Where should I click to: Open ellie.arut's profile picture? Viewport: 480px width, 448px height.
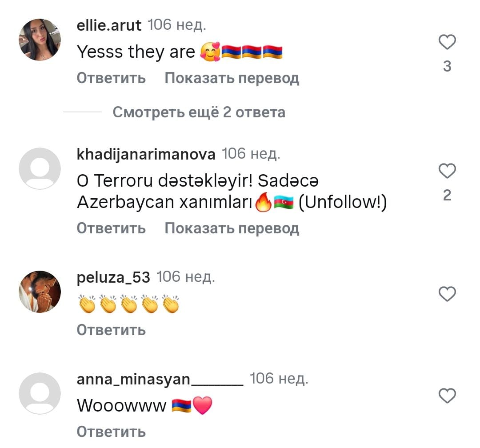point(40,40)
